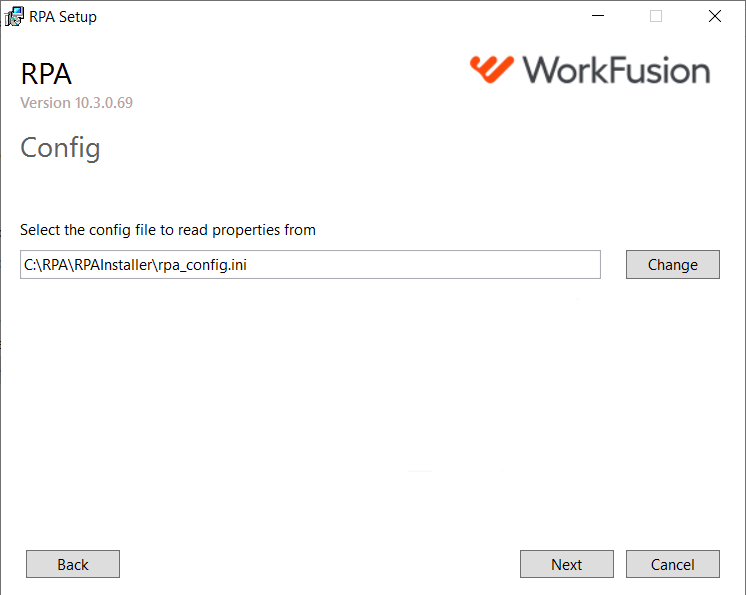
Task: Go to the Next setup step
Action: (x=567, y=564)
